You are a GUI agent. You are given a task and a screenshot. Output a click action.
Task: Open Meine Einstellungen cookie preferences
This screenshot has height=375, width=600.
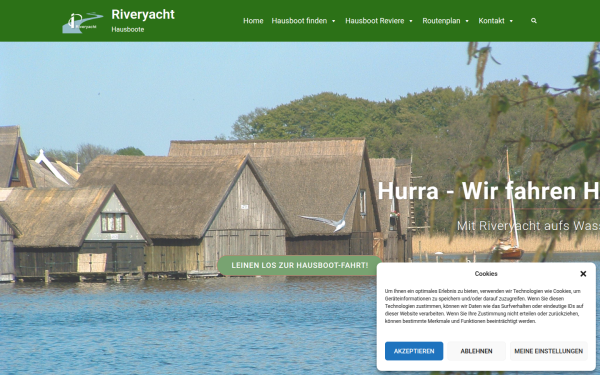[x=549, y=351]
